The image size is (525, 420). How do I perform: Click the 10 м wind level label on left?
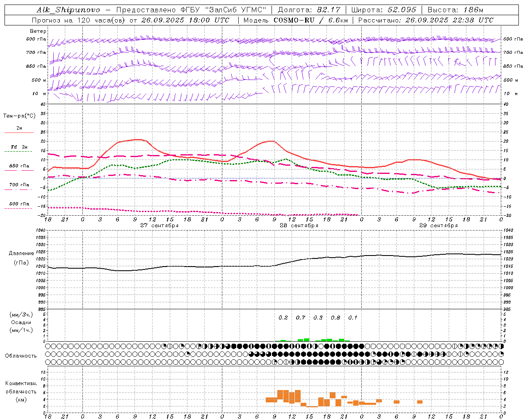coord(39,94)
